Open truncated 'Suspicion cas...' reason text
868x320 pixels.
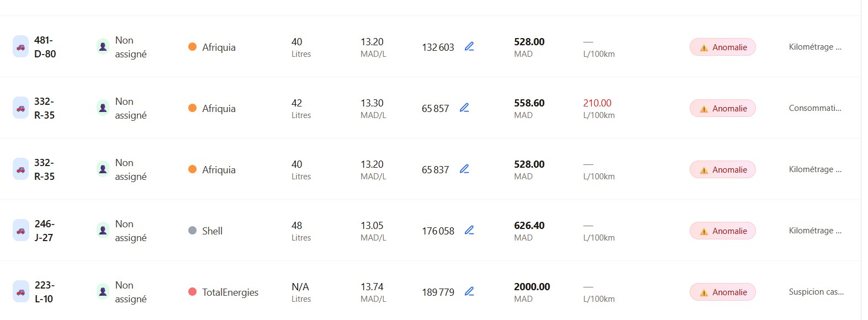[816, 292]
